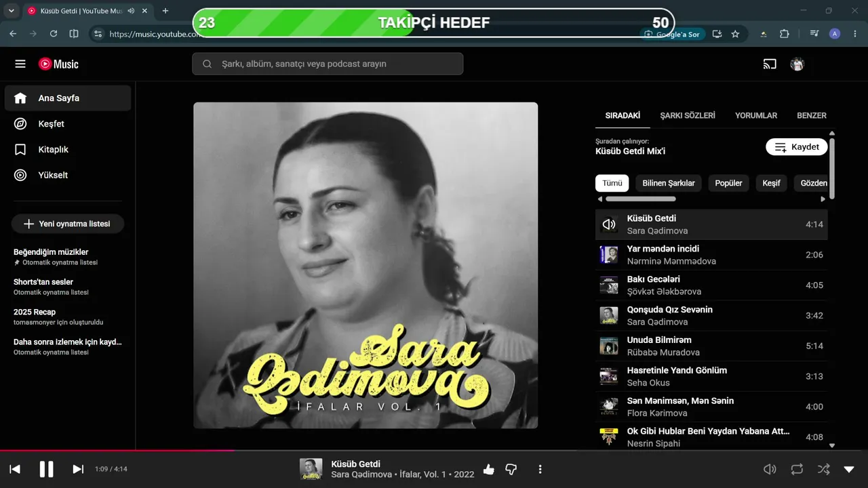
Task: Open Chrome's tab search dropdown arrow
Action: tap(11, 11)
